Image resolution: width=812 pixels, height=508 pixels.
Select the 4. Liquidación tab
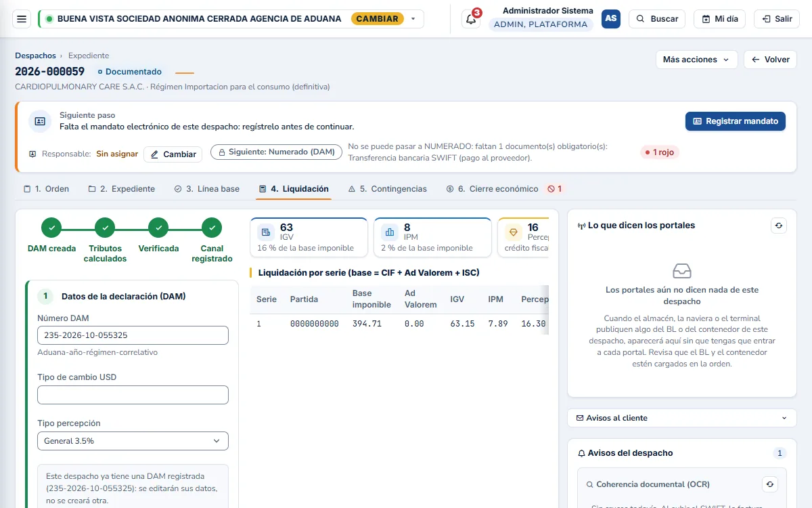[x=294, y=189]
